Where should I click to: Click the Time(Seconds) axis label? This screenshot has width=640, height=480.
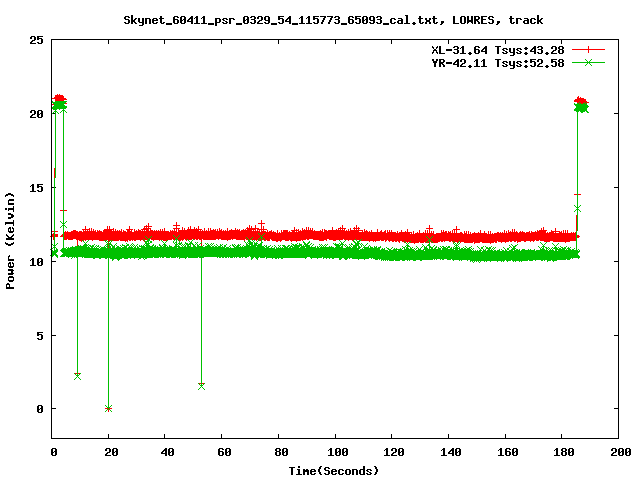(x=333, y=471)
